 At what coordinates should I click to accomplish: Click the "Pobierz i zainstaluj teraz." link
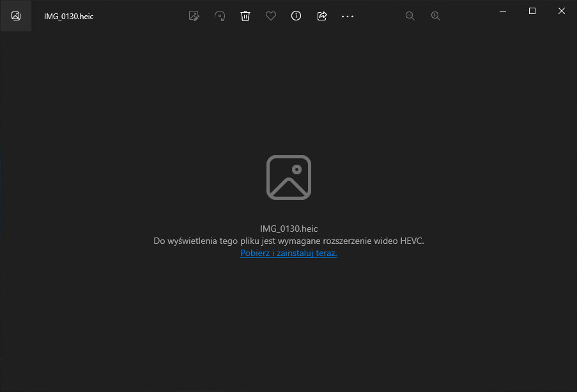(x=289, y=253)
